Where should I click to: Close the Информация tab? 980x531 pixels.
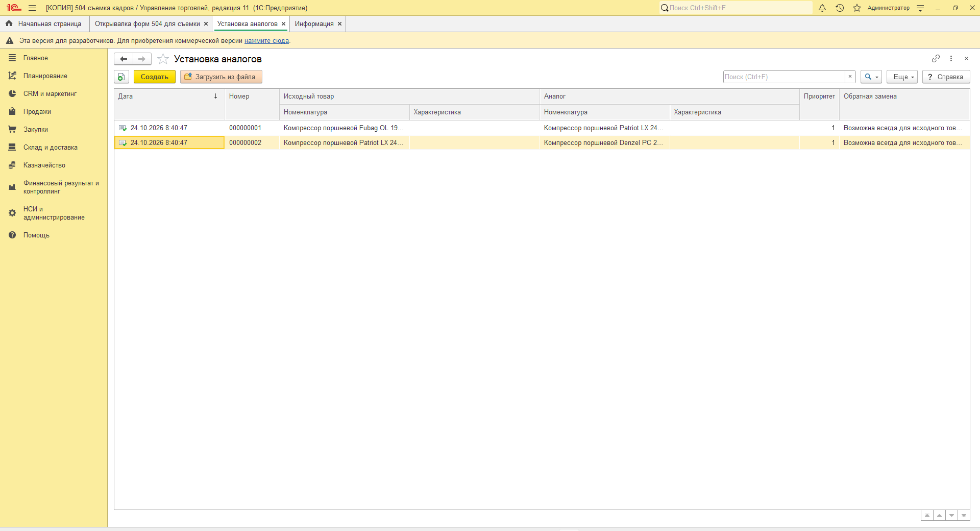(339, 24)
